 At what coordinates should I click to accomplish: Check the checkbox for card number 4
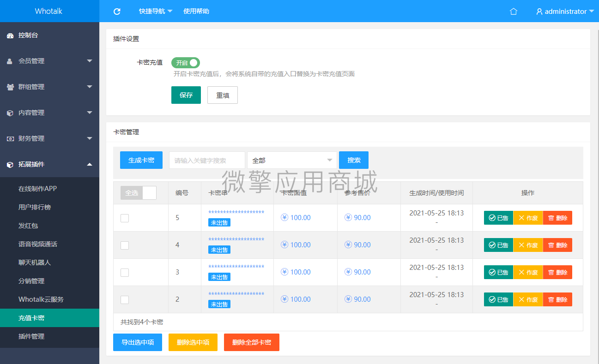point(125,245)
